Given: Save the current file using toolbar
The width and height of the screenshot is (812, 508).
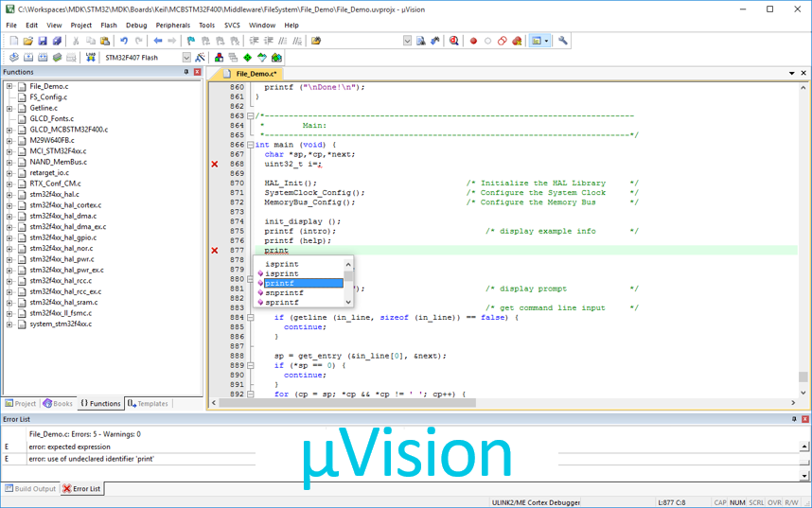Looking at the screenshot, I should (x=43, y=41).
